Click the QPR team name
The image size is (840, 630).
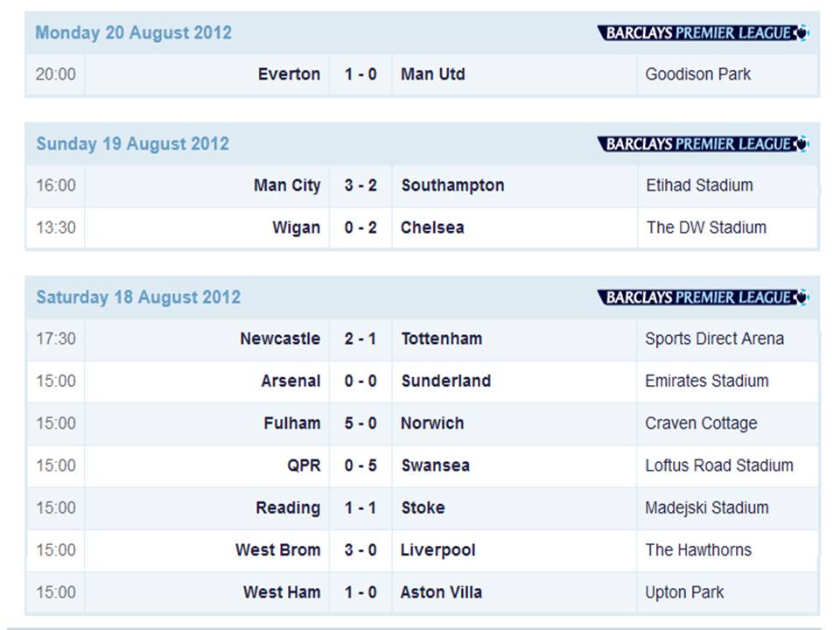[x=304, y=465]
